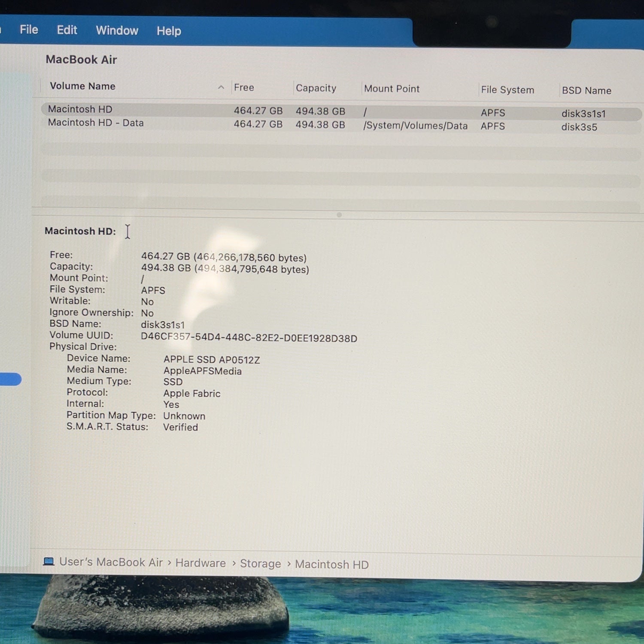Click the Volume UUID value D46CF357

[x=249, y=338]
